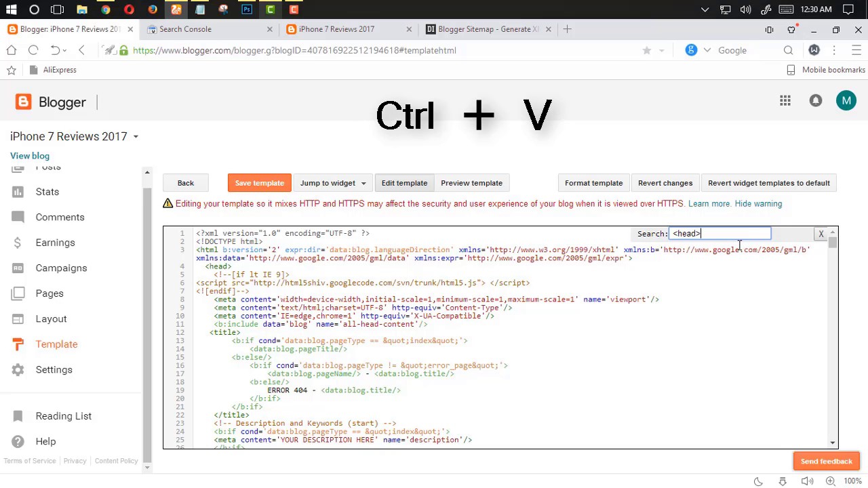Click Revert changes button
This screenshot has width=868, height=488.
tap(665, 183)
